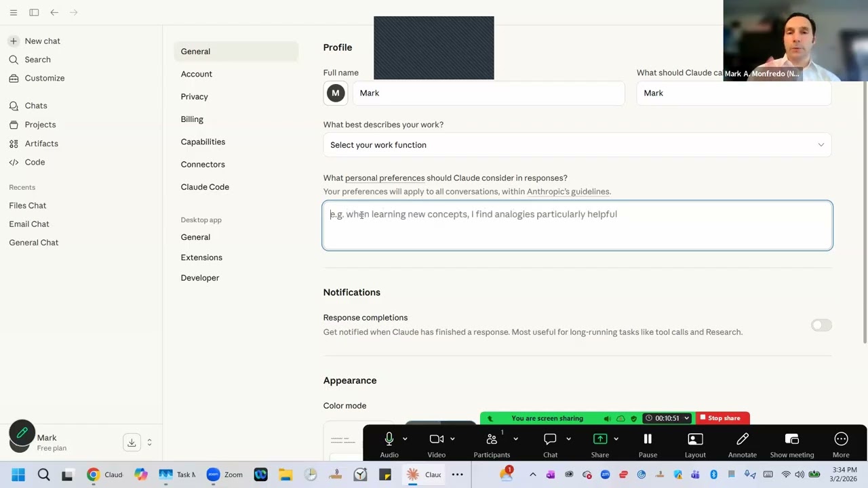868x488 pixels.
Task: Expand the Mark account menu chevron
Action: pyautogui.click(x=149, y=443)
